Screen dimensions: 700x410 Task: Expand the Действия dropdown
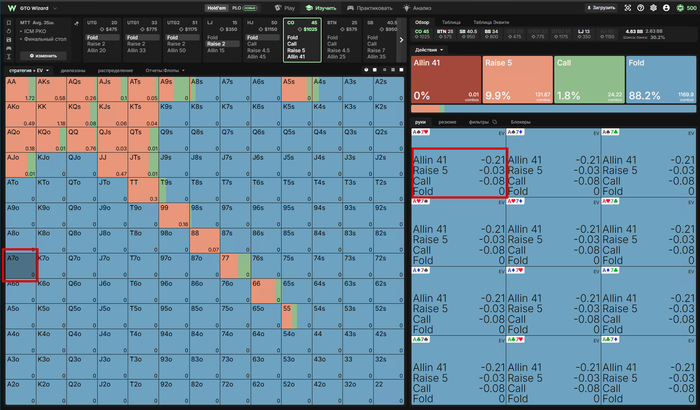click(x=429, y=50)
